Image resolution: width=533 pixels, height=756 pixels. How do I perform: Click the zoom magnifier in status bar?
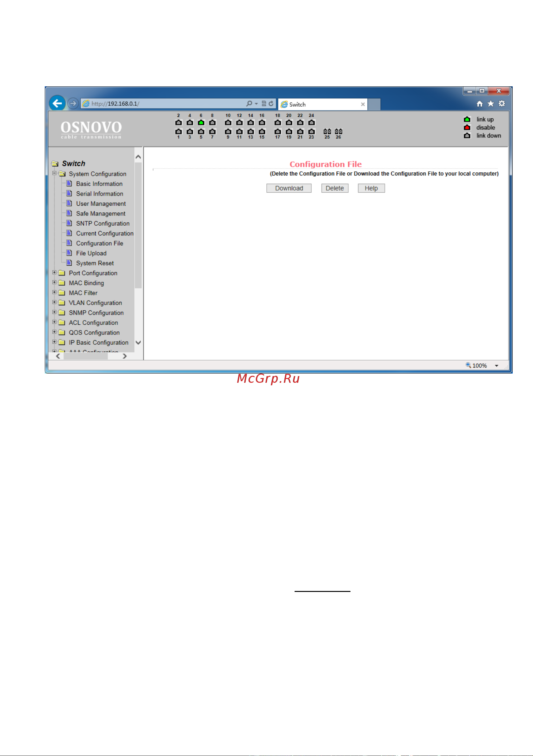[x=468, y=365]
